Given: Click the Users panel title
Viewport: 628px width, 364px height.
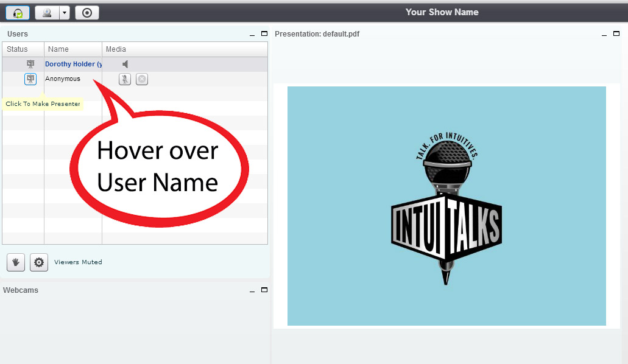Looking at the screenshot, I should [18, 34].
